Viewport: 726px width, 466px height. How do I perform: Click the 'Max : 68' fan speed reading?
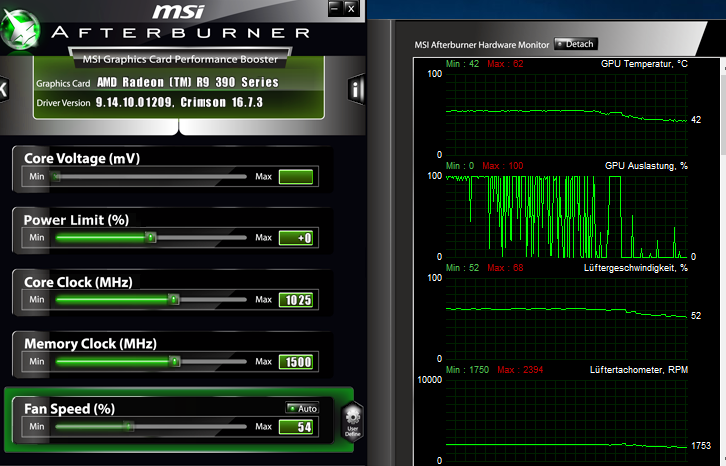point(505,268)
